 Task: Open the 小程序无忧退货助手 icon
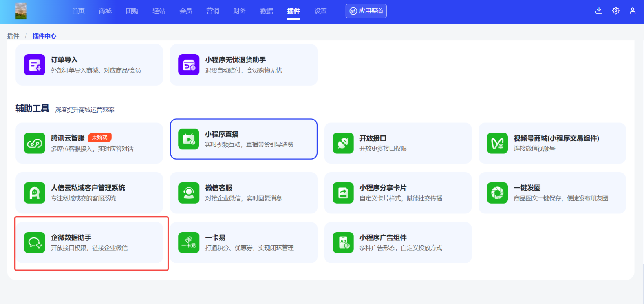[189, 65]
